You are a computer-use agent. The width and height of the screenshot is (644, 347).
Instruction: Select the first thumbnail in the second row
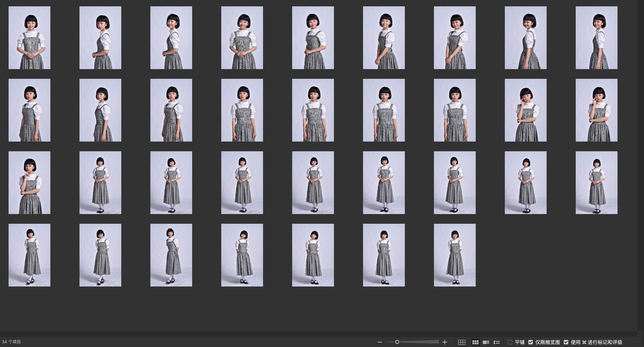29,110
